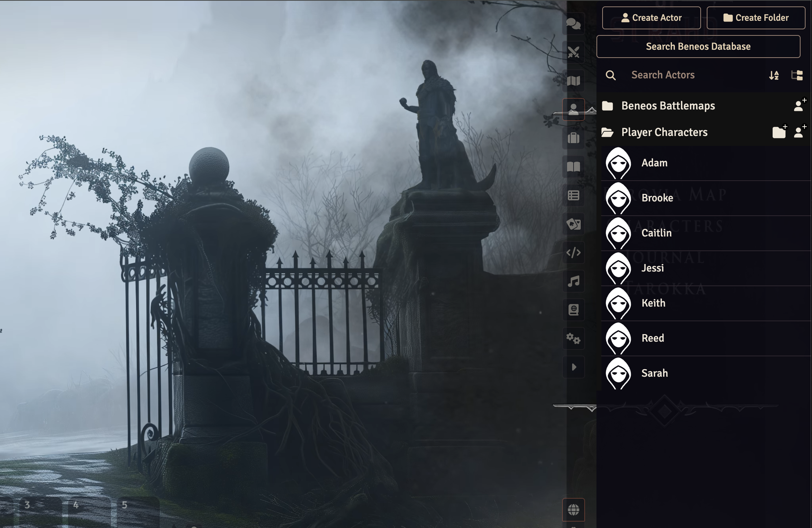Open the Playlists music tab

click(573, 282)
